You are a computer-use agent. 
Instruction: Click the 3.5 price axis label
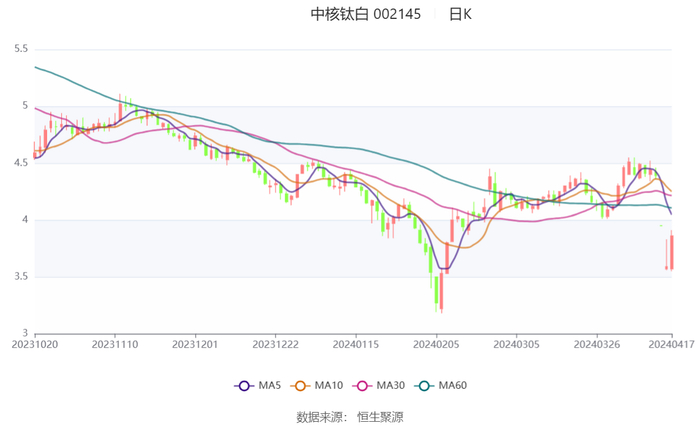(x=21, y=277)
